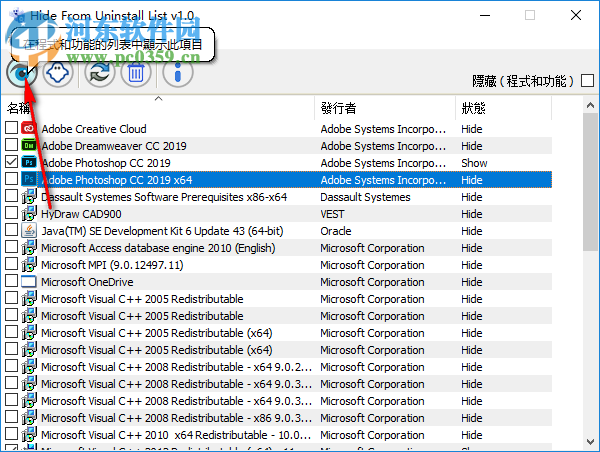Select Adobe Dreamweaver CC 2019 entry
Viewport: 600px width, 452px height.
[277, 146]
